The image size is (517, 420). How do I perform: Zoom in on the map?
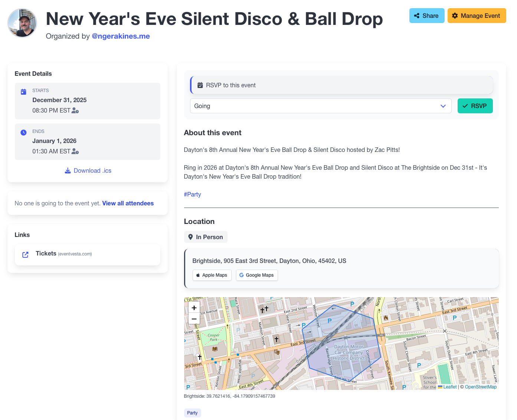[194, 308]
